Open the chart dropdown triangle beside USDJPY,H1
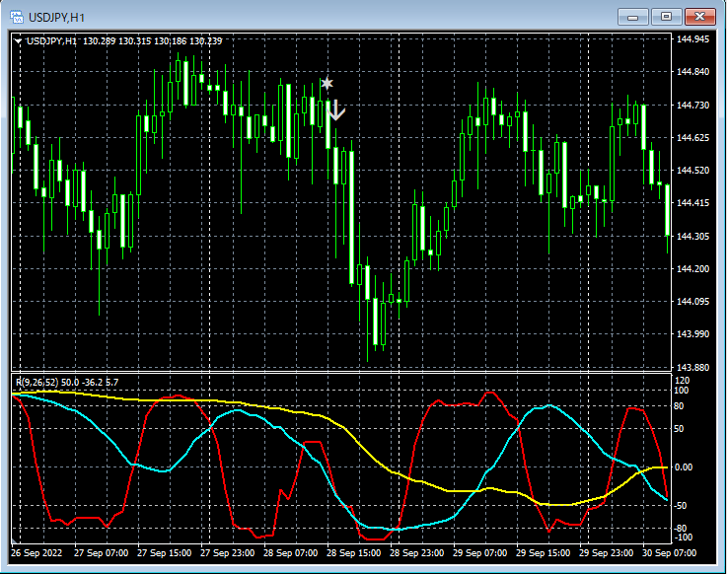The width and height of the screenshot is (728, 574). (x=18, y=40)
